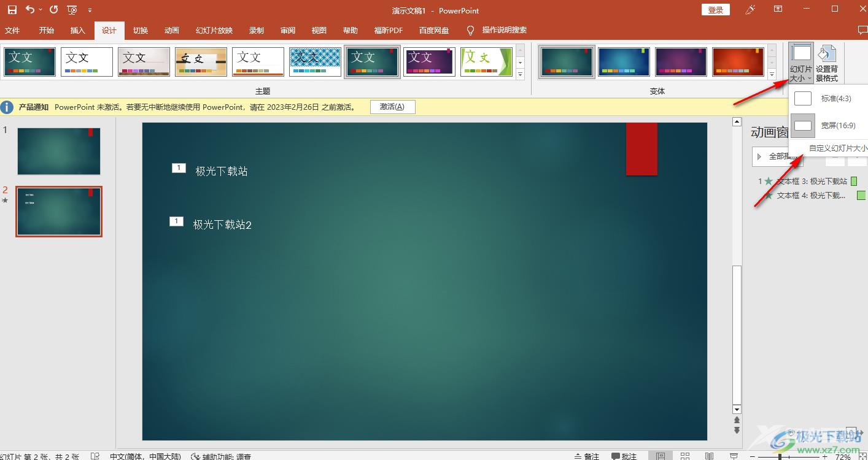This screenshot has width=868, height=460.
Task: Open the 福昕PDF ribbon tab
Action: point(389,30)
